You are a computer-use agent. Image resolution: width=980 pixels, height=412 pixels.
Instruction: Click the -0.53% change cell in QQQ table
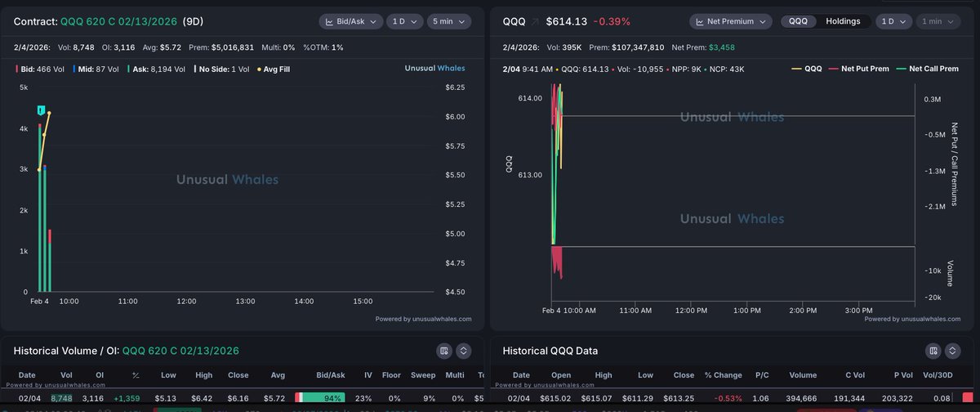coord(730,396)
